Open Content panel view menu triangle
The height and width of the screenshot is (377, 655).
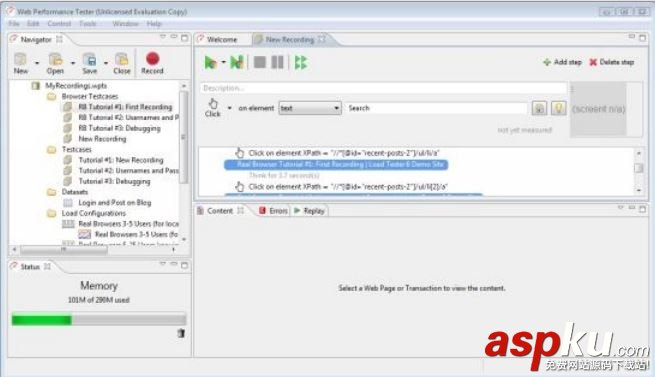(621, 208)
